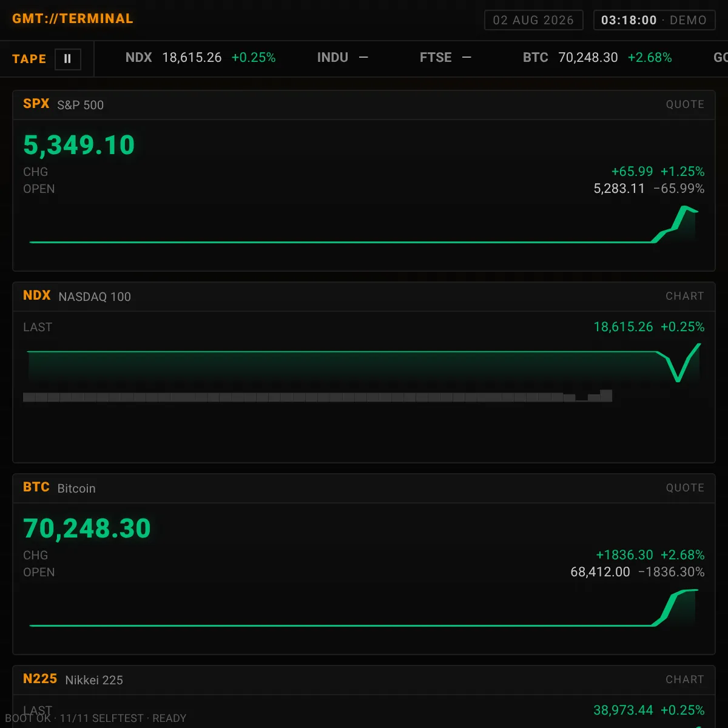The image size is (728, 728).
Task: Open the NDX NASDAQ 100 panel header
Action: coord(364,296)
